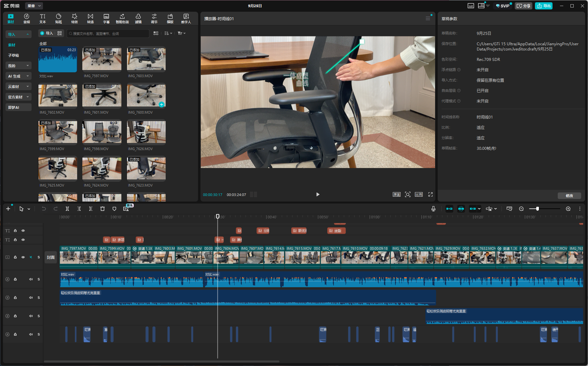Viewport: 588px width, 366px height.
Task: Click the trash delete icon in timeline toolbar
Action: [x=103, y=209]
